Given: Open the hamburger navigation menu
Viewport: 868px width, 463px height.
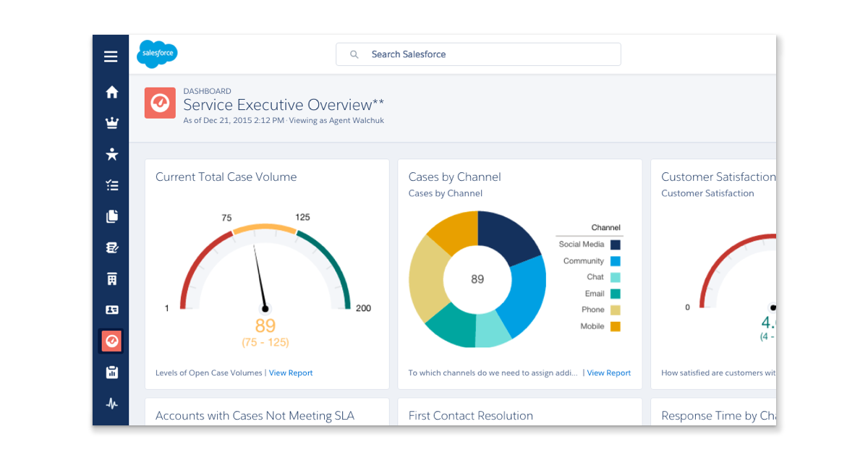Looking at the screenshot, I should pos(111,56).
